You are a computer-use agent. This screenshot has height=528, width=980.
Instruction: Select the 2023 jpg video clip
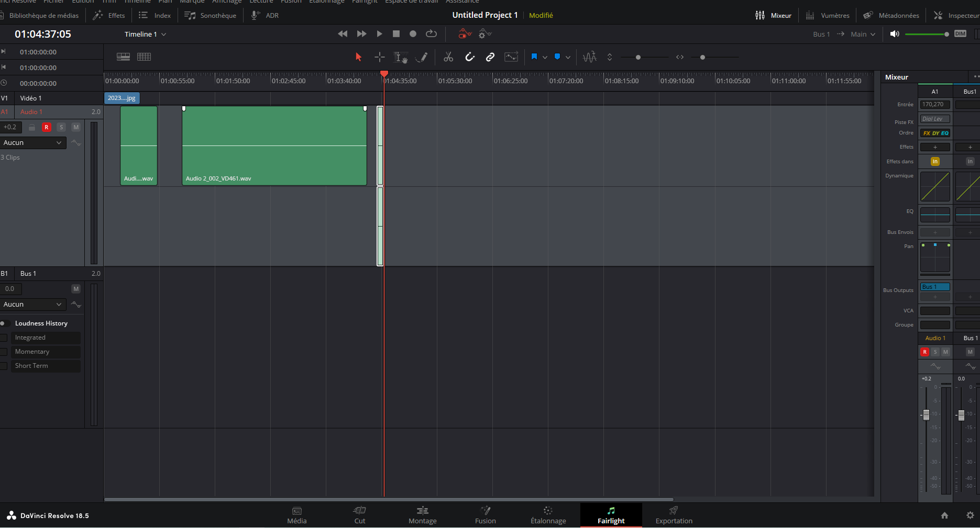click(122, 98)
